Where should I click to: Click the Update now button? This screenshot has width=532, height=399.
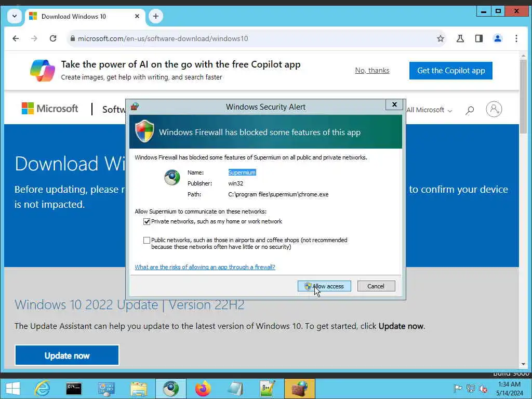click(67, 355)
